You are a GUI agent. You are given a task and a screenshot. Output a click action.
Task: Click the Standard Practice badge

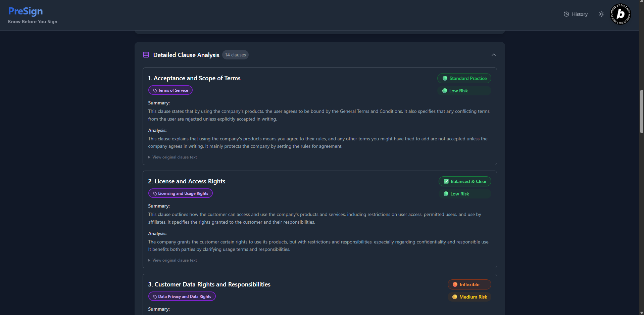pyautogui.click(x=464, y=78)
